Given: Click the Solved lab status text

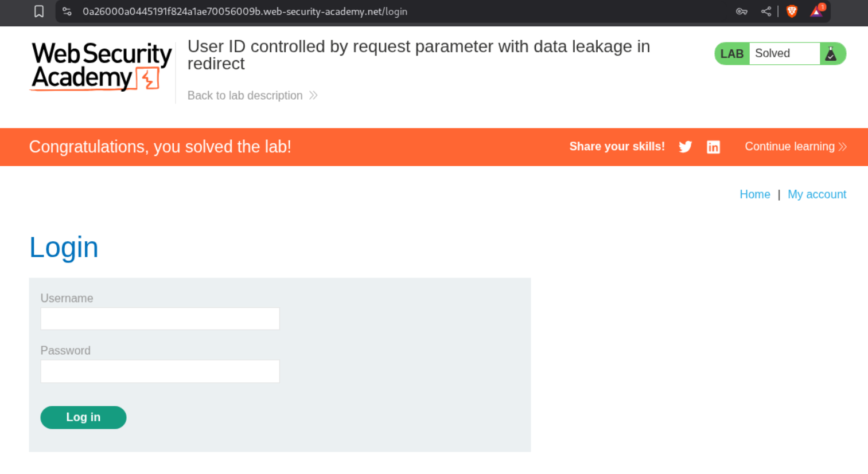Looking at the screenshot, I should (x=772, y=53).
